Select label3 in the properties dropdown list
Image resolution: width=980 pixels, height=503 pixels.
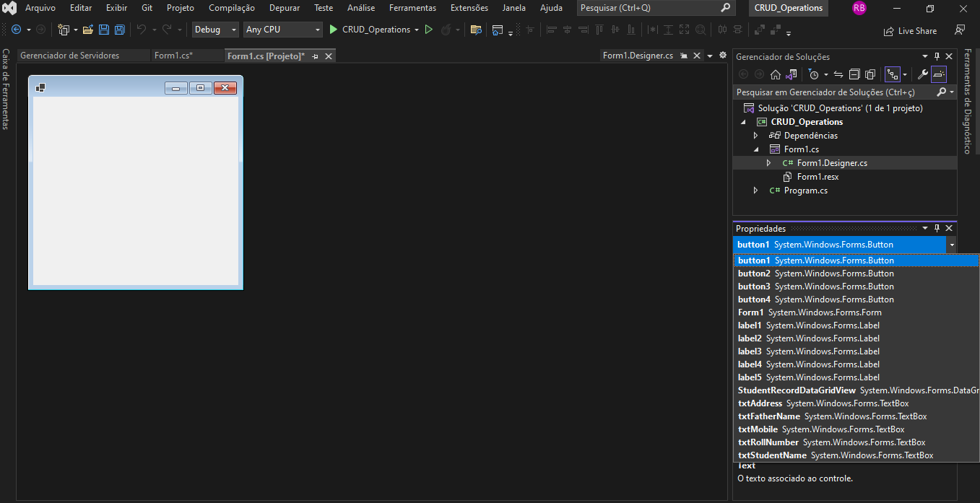tap(856, 351)
